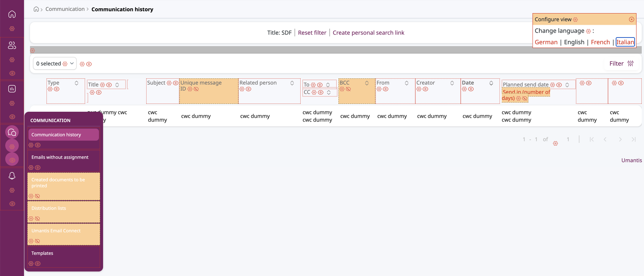The image size is (644, 276).
Task: Click the Reset filter link
Action: click(312, 33)
